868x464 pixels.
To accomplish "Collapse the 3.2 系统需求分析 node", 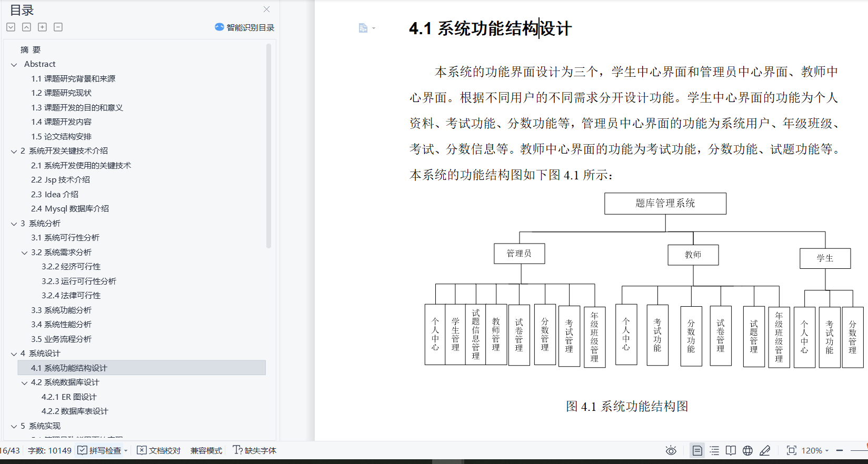I will (x=24, y=253).
